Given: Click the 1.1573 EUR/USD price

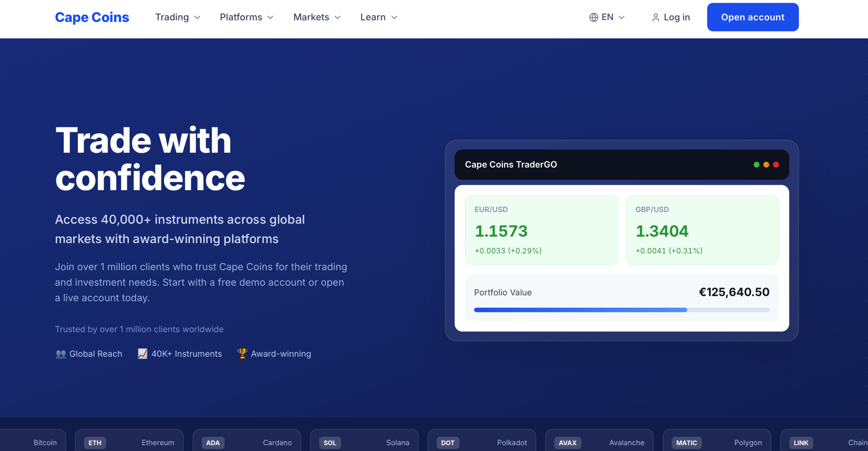Looking at the screenshot, I should 501,231.
